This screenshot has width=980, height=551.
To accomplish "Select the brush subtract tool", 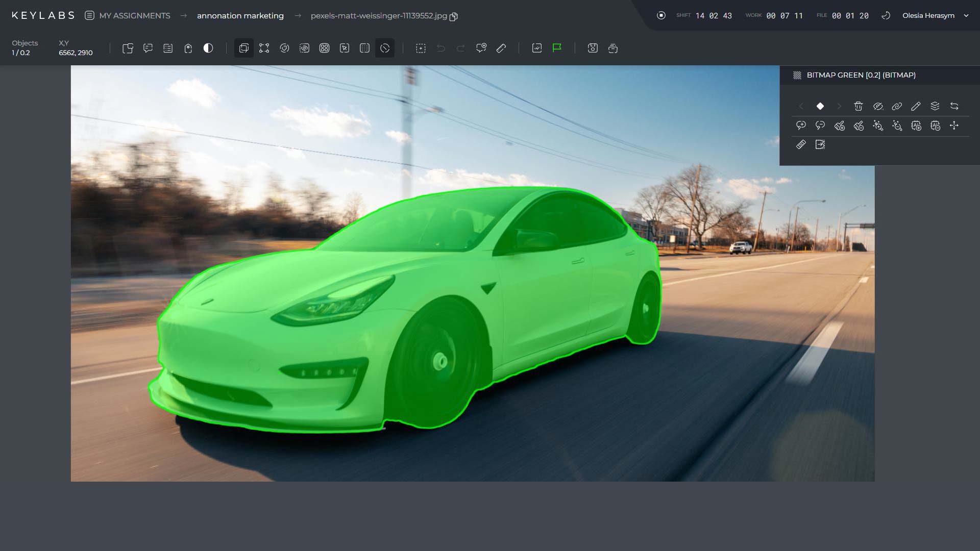I will coord(859,127).
